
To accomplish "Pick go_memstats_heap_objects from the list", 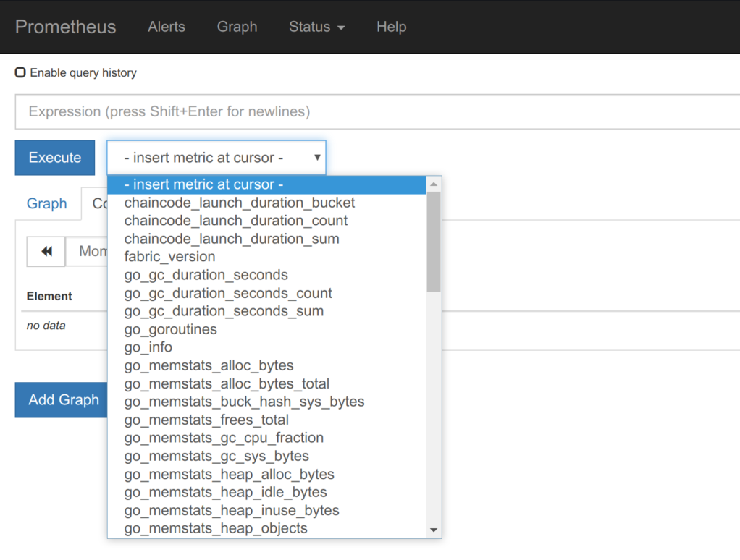I will coord(216,528).
